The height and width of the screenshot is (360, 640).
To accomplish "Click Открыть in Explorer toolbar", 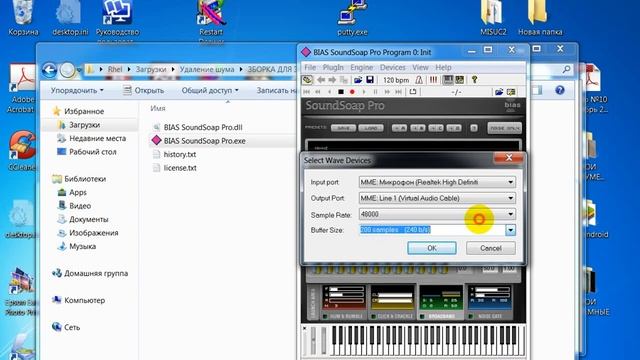I will click(144, 90).
